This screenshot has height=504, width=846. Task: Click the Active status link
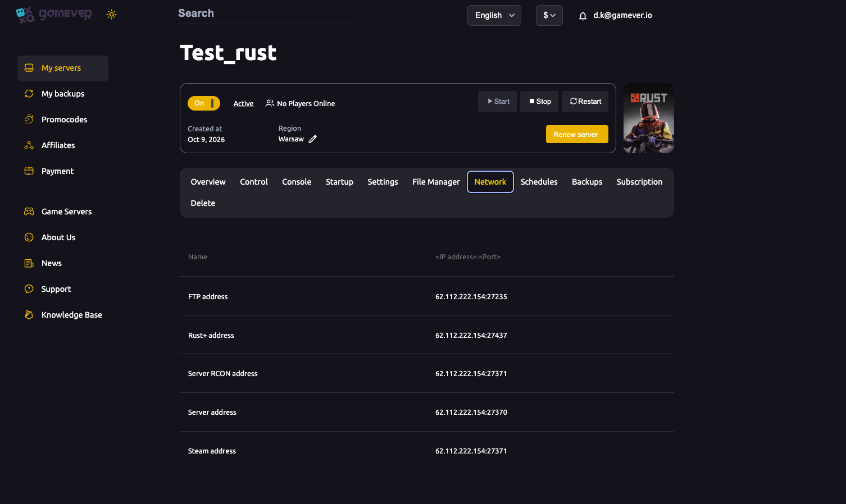point(243,104)
